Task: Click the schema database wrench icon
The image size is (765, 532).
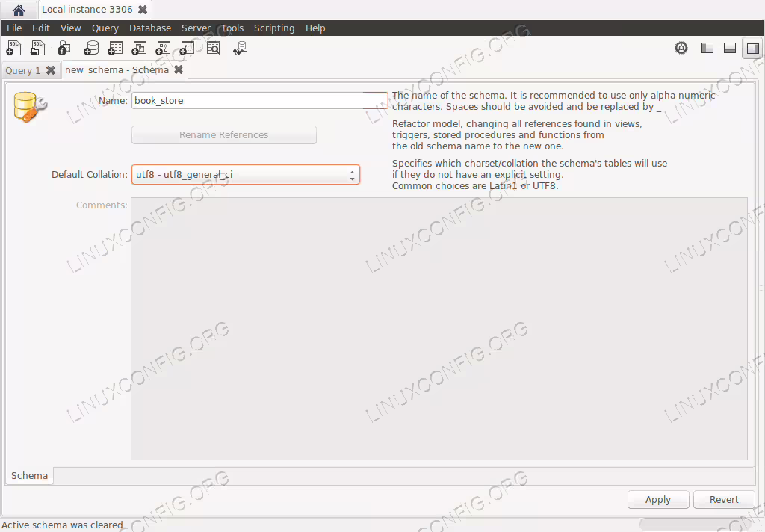Action: (x=30, y=107)
